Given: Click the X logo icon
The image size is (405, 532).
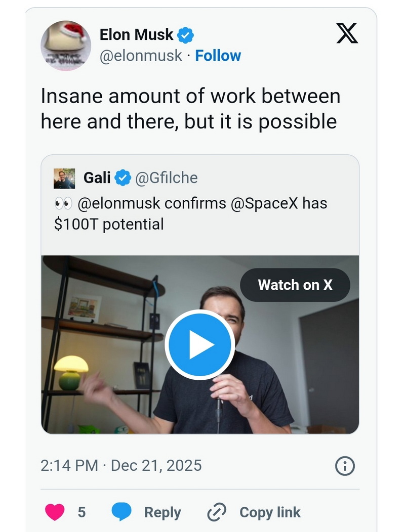Looking at the screenshot, I should click(x=347, y=34).
